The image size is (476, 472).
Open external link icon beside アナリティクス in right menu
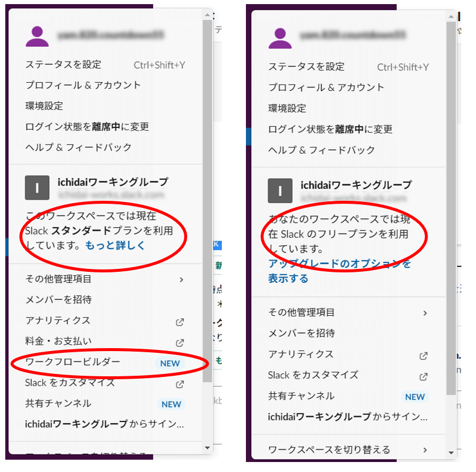point(424,356)
